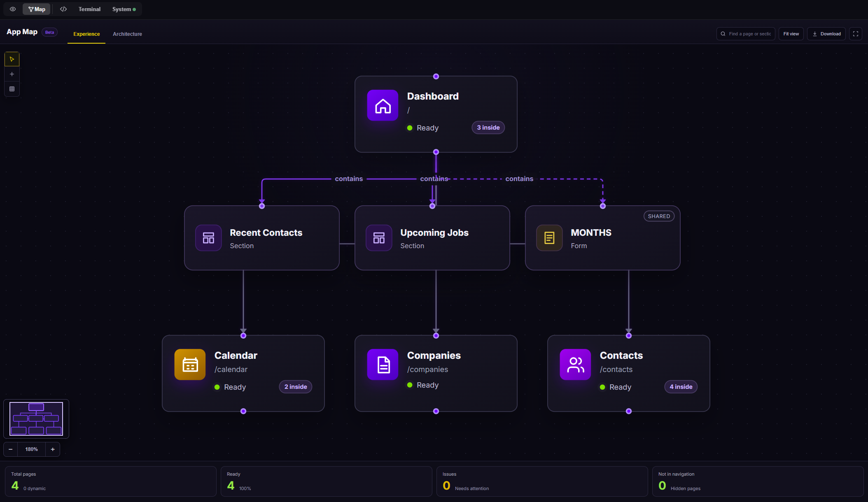
Task: Click the SHARED badge on MONTHS
Action: (659, 216)
